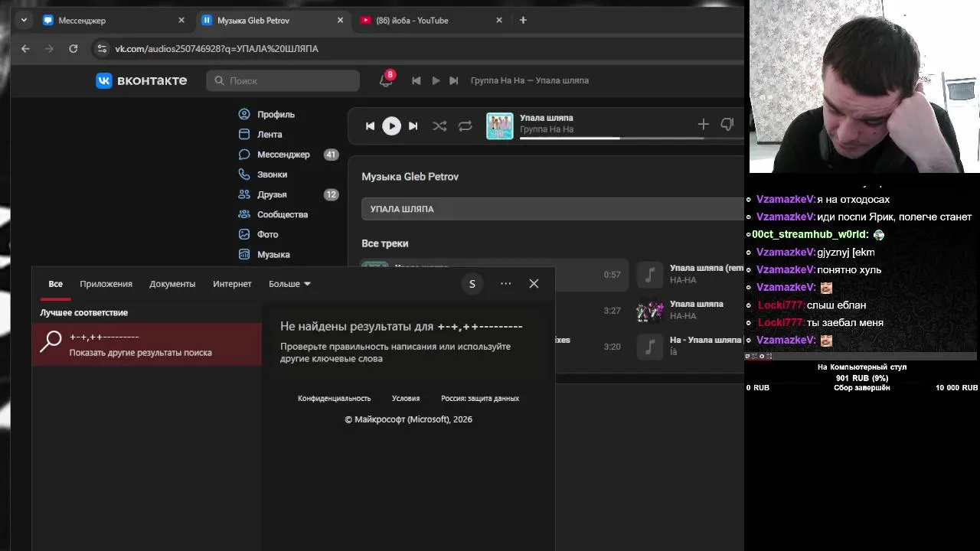The image size is (980, 551).
Task: Click the S account avatar in search
Action: point(472,284)
